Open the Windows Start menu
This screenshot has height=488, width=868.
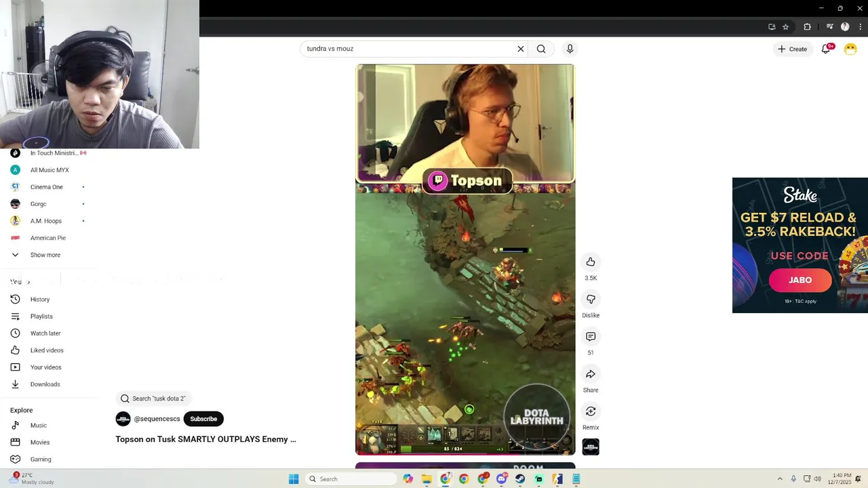point(294,479)
